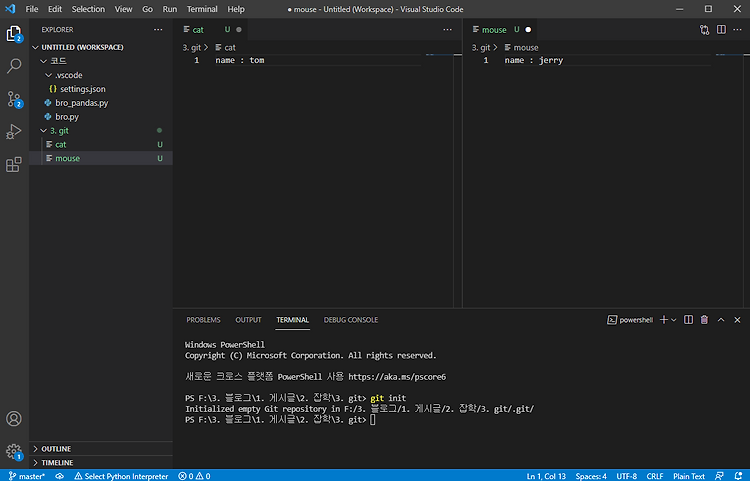The image size is (750, 481).
Task: Click the master branch indicator in status bar
Action: pos(27,476)
